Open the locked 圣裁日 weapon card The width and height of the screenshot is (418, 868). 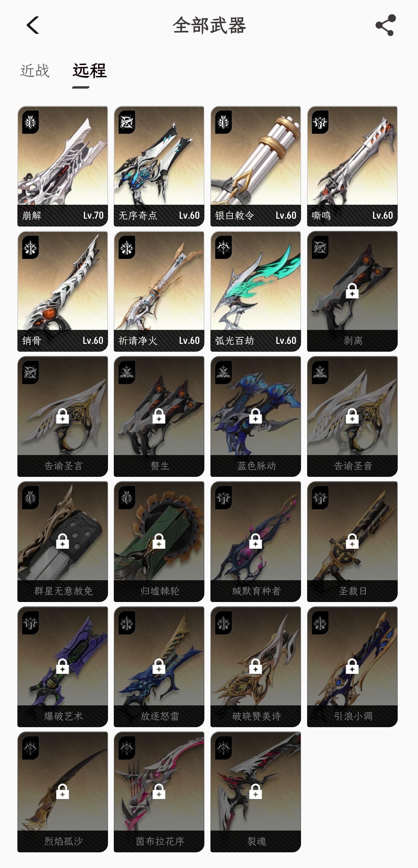(x=352, y=542)
